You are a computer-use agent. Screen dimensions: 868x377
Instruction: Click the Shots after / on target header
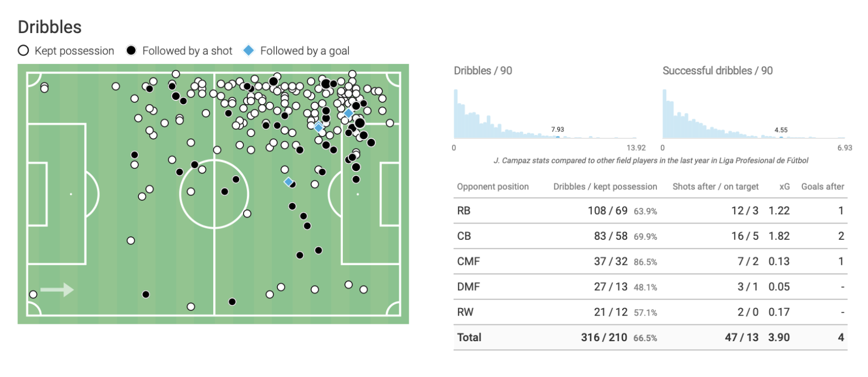tap(716, 187)
